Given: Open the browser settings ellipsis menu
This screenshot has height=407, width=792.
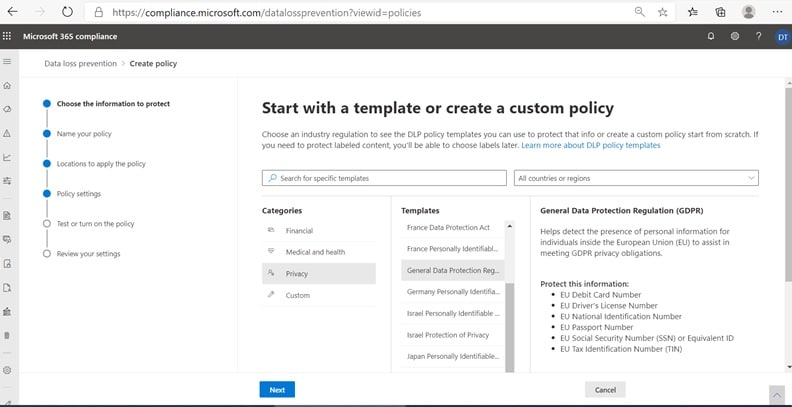Looking at the screenshot, I should [777, 12].
